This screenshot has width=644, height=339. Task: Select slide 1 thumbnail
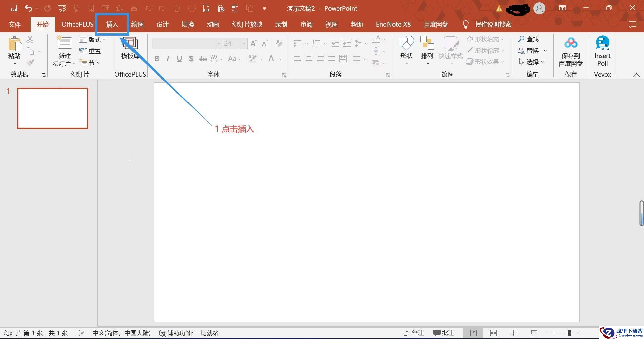pyautogui.click(x=53, y=108)
